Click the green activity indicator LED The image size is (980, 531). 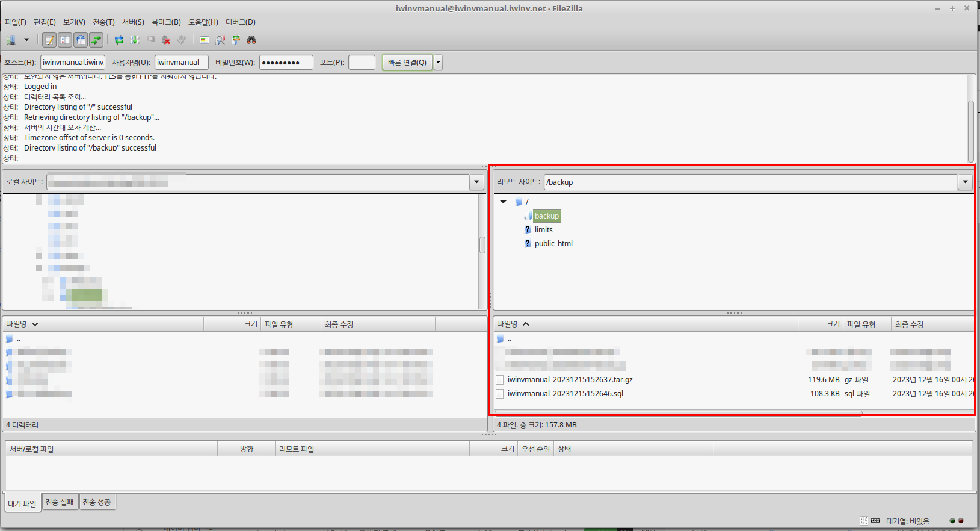click(x=952, y=521)
